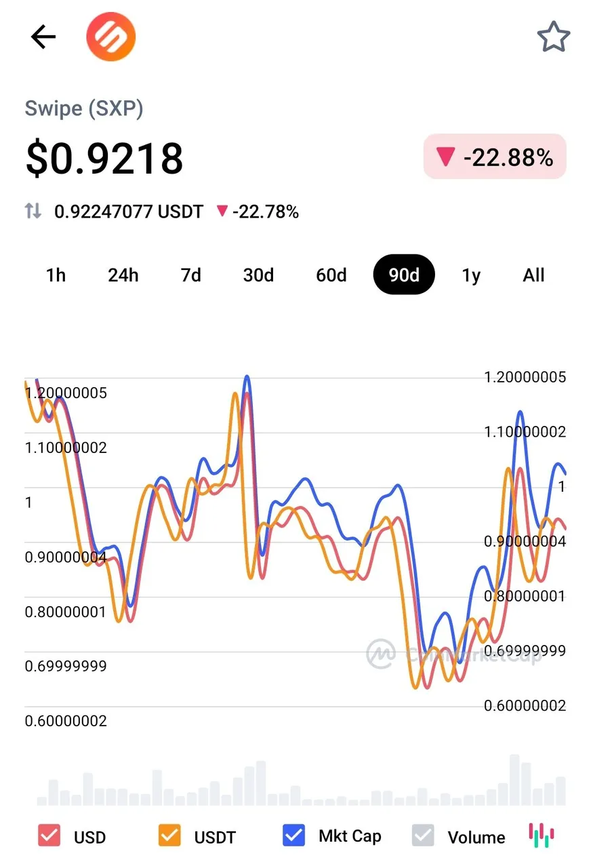This screenshot has height=868, width=591.
Task: Select the 30d time range
Action: [x=258, y=275]
